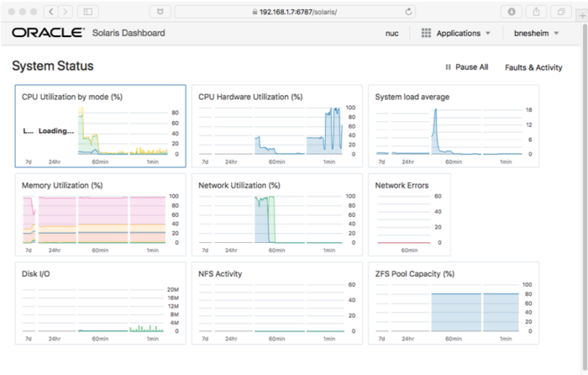Toggle the Safari sidebar icon
The width and height of the screenshot is (588, 375).
[x=88, y=12]
